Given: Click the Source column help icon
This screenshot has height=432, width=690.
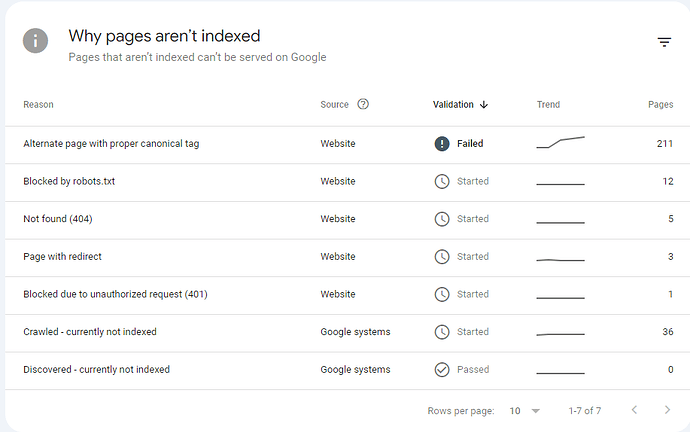Looking at the screenshot, I should coord(363,104).
